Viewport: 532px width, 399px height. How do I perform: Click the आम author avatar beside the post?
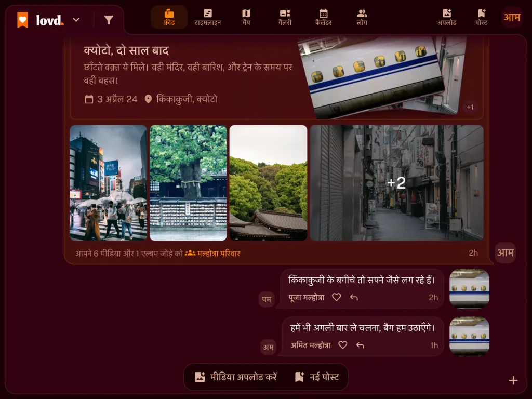click(505, 253)
